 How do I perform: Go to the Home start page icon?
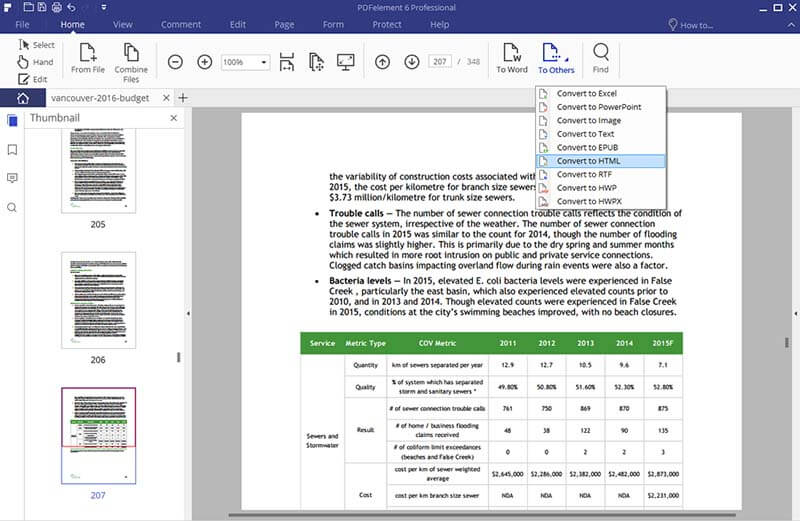point(23,98)
